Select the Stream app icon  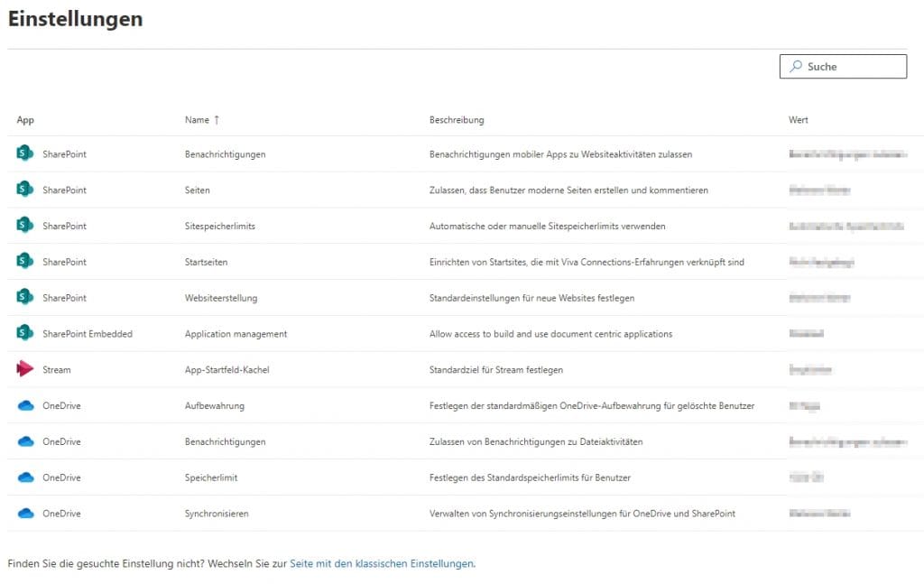pos(26,369)
